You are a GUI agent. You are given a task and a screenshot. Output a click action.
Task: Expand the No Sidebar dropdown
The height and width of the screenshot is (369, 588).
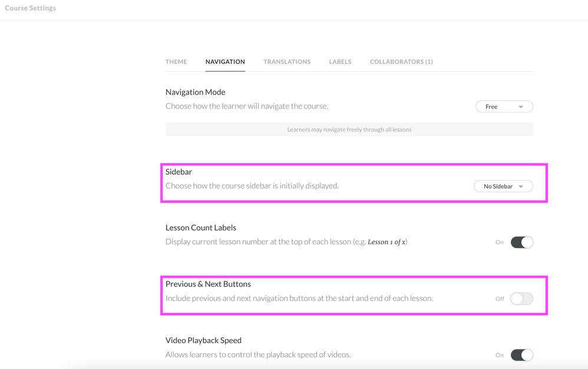coord(503,187)
